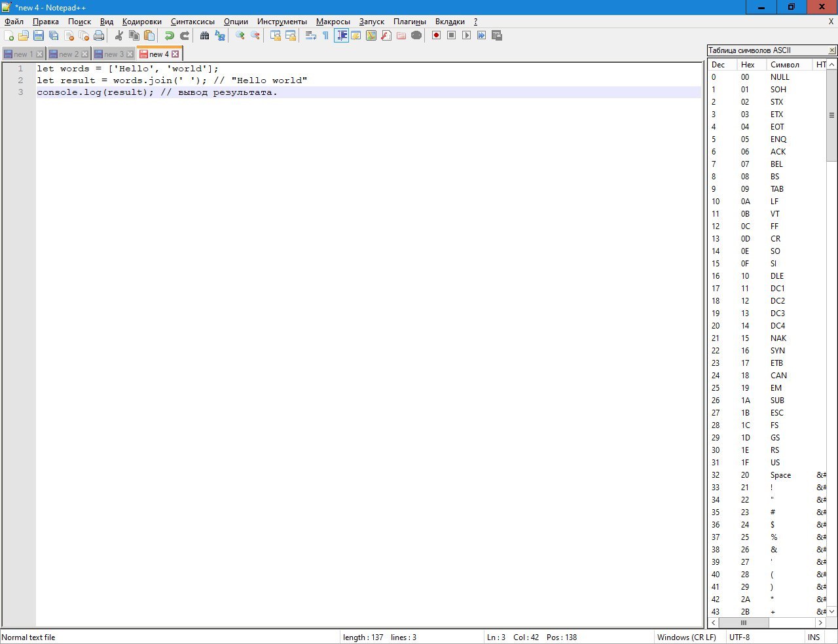Click the Save file icon
This screenshot has height=644, width=838.
tap(39, 35)
